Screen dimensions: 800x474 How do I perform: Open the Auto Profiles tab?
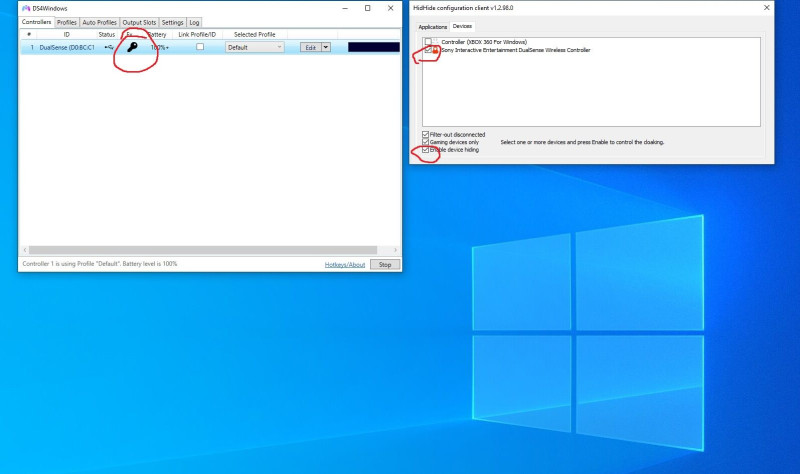click(x=99, y=22)
